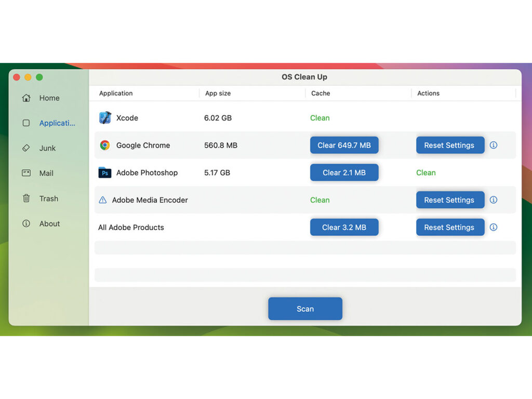Click the Home house icon
Image resolution: width=532 pixels, height=399 pixels.
pos(26,98)
